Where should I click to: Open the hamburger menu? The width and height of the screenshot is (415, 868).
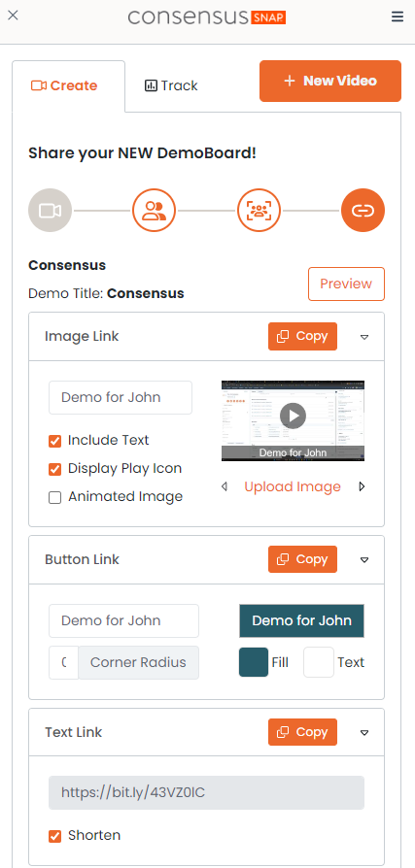[x=398, y=17]
